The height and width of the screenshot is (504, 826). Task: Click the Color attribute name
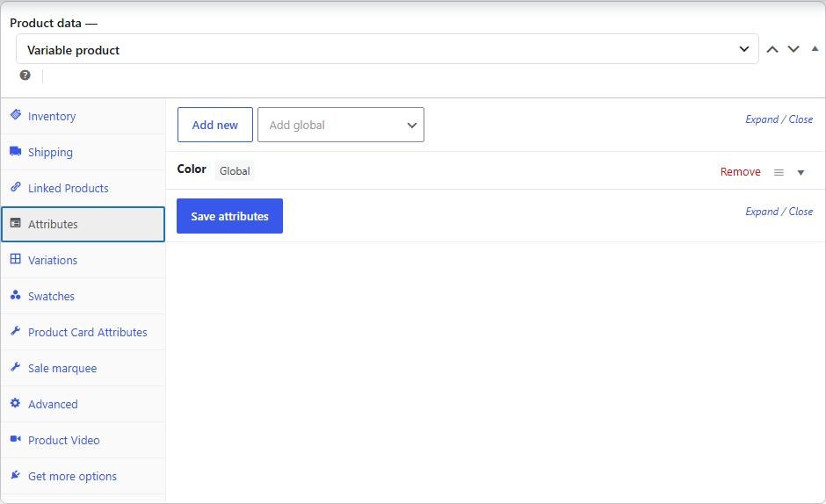click(192, 169)
